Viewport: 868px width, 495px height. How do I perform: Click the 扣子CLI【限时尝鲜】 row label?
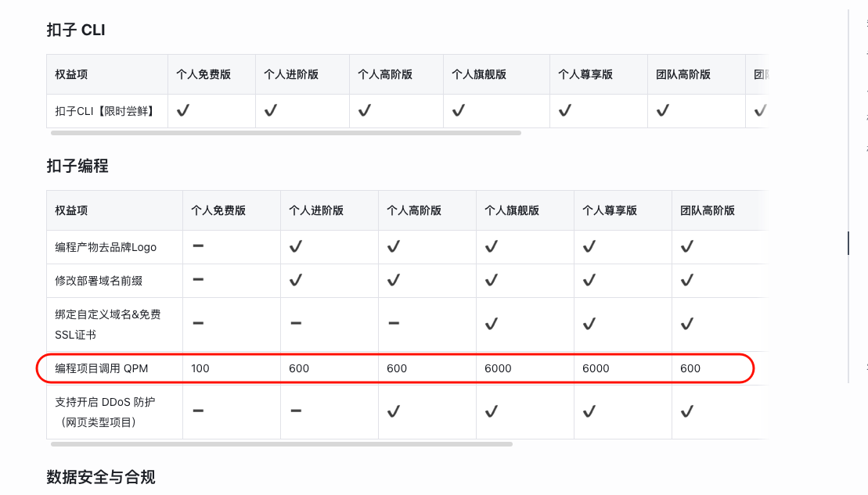[105, 111]
